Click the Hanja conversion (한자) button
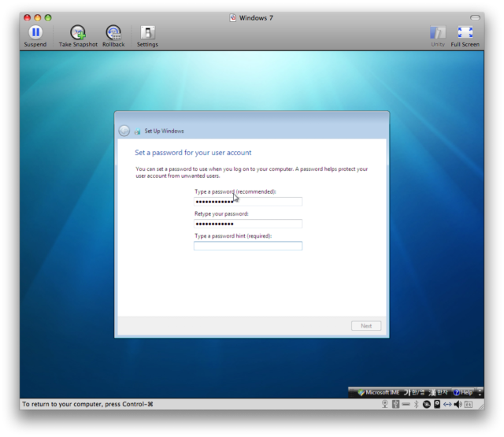The image size is (504, 437). (438, 392)
